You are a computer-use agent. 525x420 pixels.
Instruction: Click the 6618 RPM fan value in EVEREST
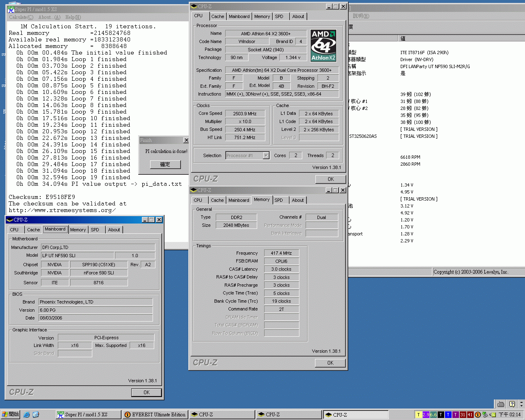pos(410,157)
